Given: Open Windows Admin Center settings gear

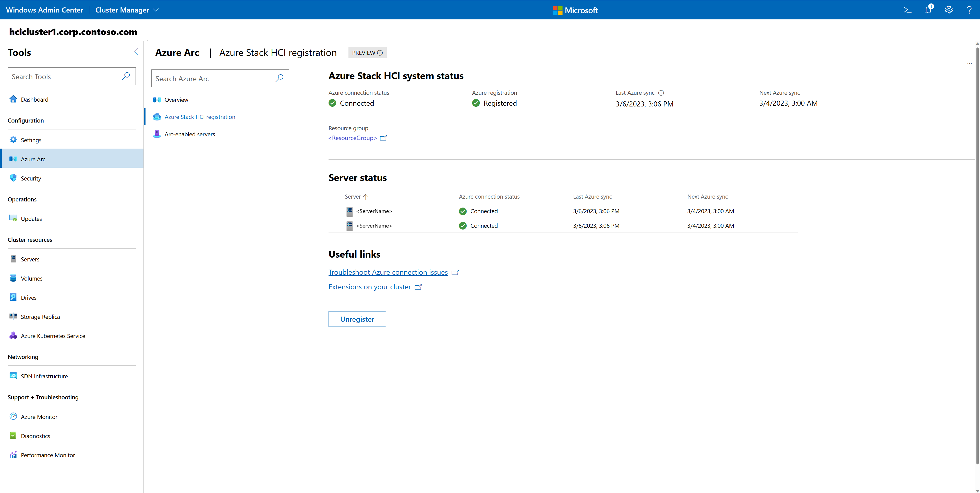Looking at the screenshot, I should [x=948, y=10].
